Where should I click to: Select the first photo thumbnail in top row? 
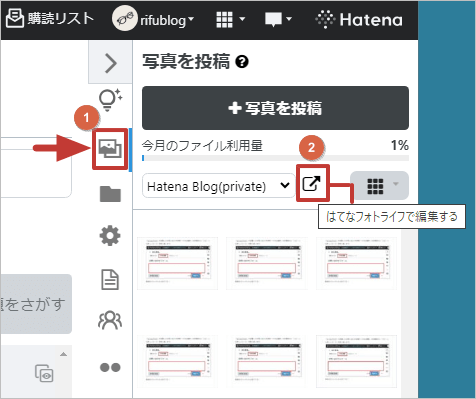[177, 263]
